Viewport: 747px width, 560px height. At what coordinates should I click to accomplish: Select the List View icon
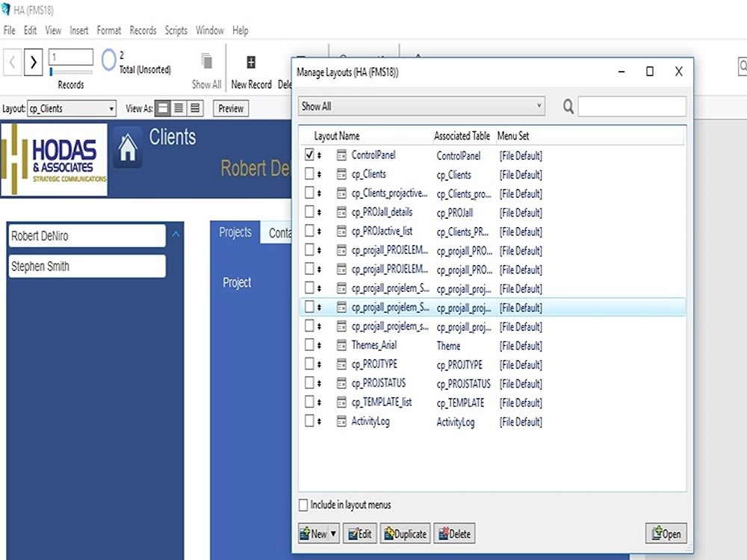point(178,108)
